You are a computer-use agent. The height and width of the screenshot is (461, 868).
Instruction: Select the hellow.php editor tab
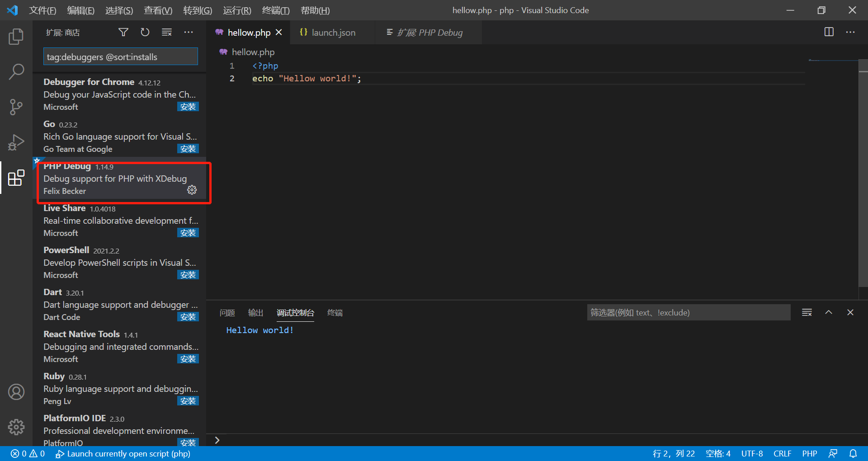248,33
